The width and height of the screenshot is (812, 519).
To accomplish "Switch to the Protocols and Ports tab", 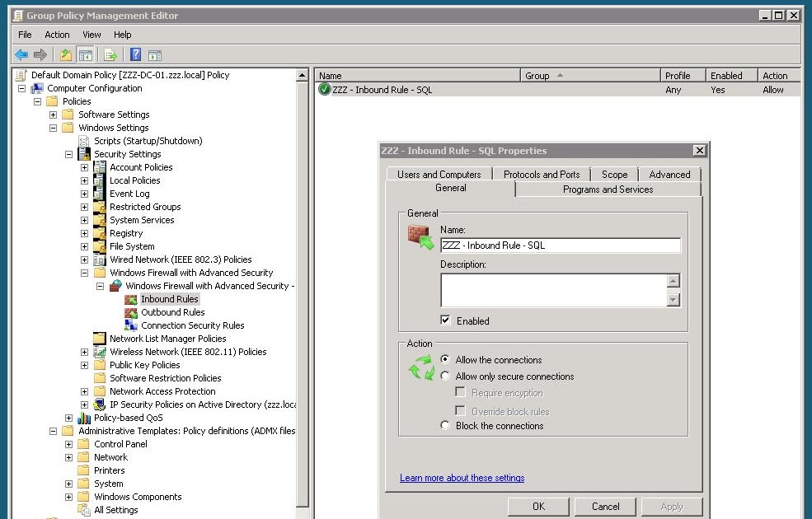I will click(542, 174).
